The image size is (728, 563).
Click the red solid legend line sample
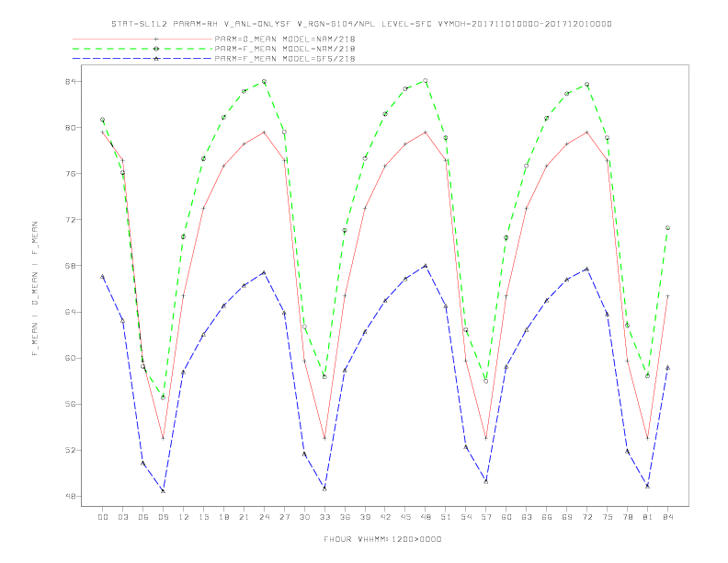pos(142,39)
